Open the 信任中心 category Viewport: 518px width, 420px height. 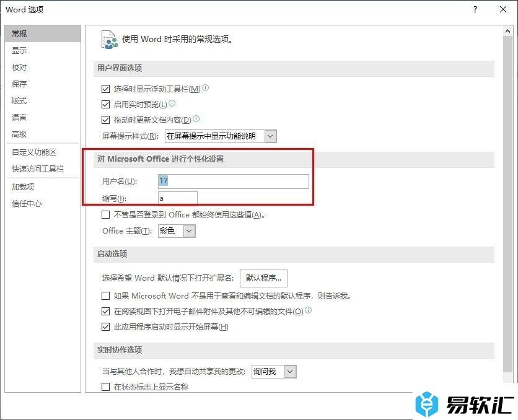click(43, 204)
